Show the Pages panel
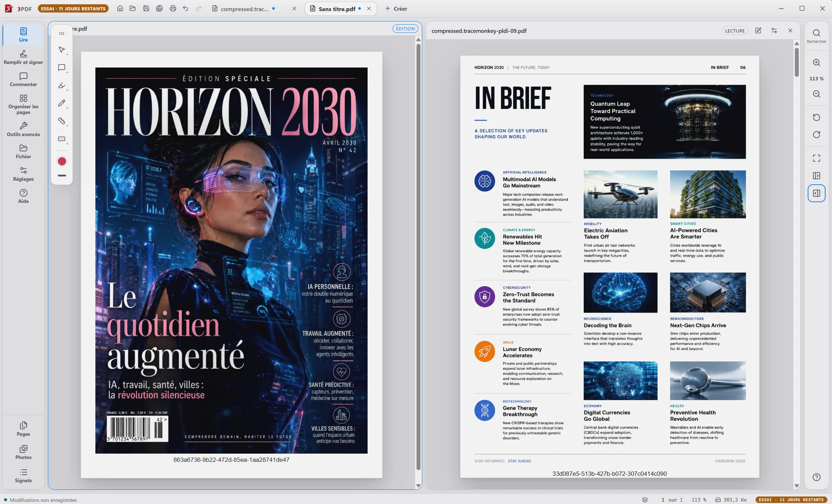Screen dimensions: 832x504 23,429
